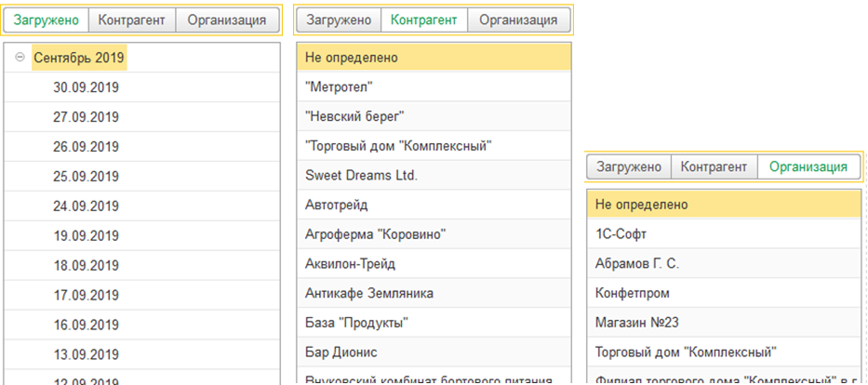Select counterparty Sweet Dreams Ltd.
Viewport: 868px width, 385px height.
[434, 176]
